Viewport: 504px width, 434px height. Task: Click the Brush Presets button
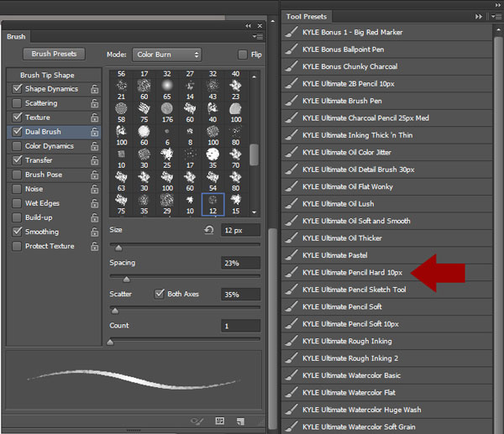click(x=54, y=54)
